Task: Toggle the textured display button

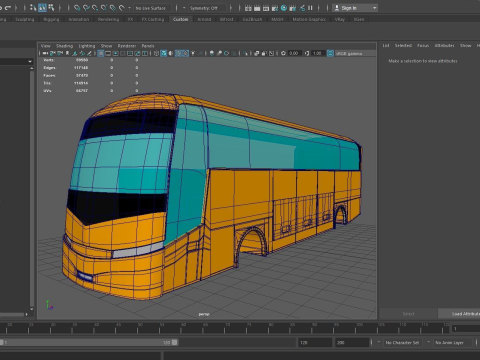Action: [x=185, y=53]
